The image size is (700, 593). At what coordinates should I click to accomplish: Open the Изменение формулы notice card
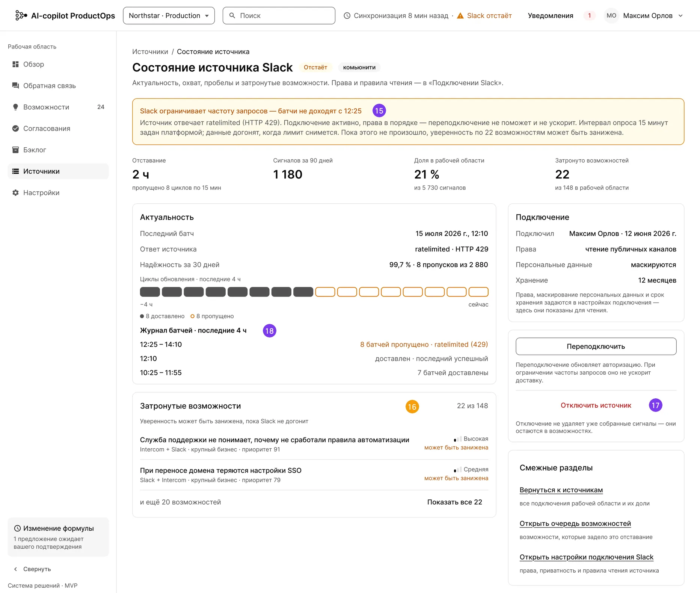tap(58, 537)
